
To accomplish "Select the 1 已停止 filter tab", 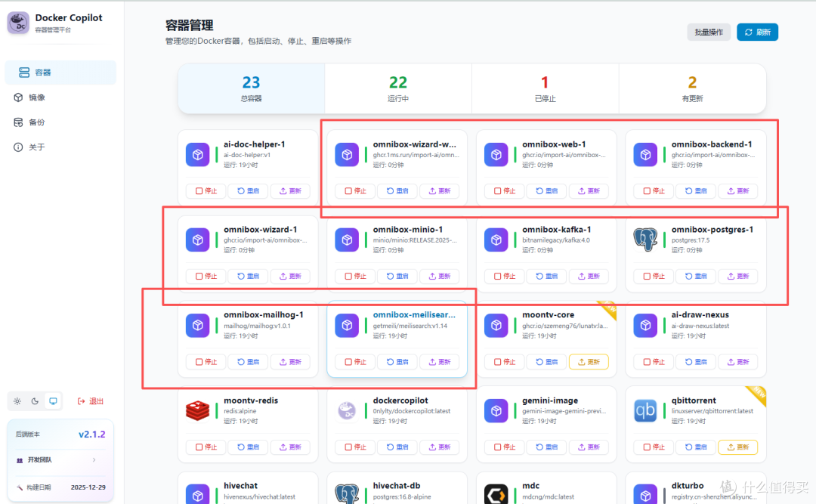I will (545, 88).
